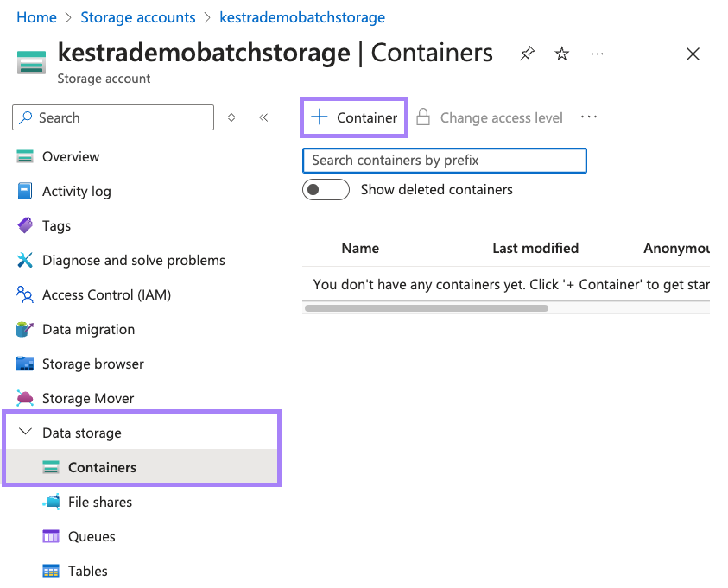The width and height of the screenshot is (728, 588).
Task: Open the File shares menu item
Action: pyautogui.click(x=99, y=502)
